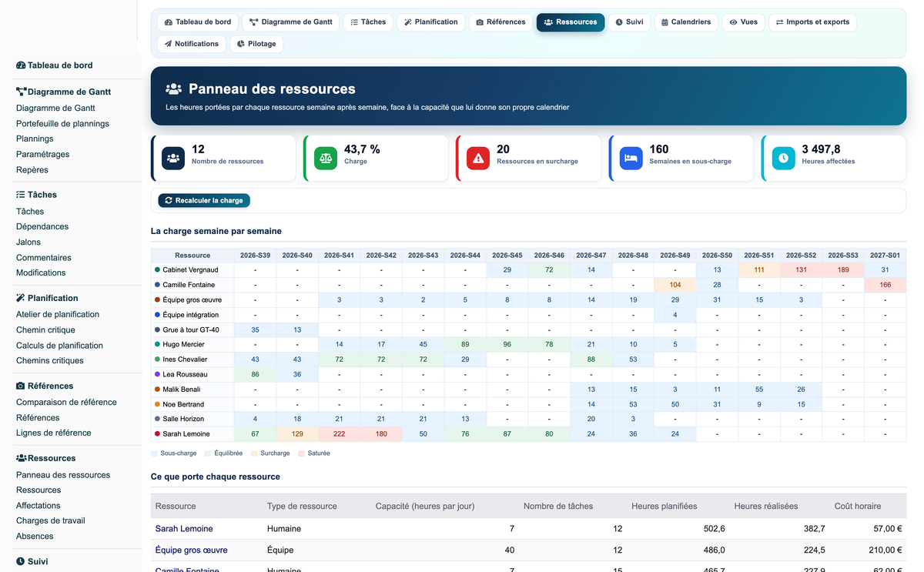Viewport: 924px width, 572px height.
Task: Open Charges de travail in the sidebar
Action: [x=51, y=520]
